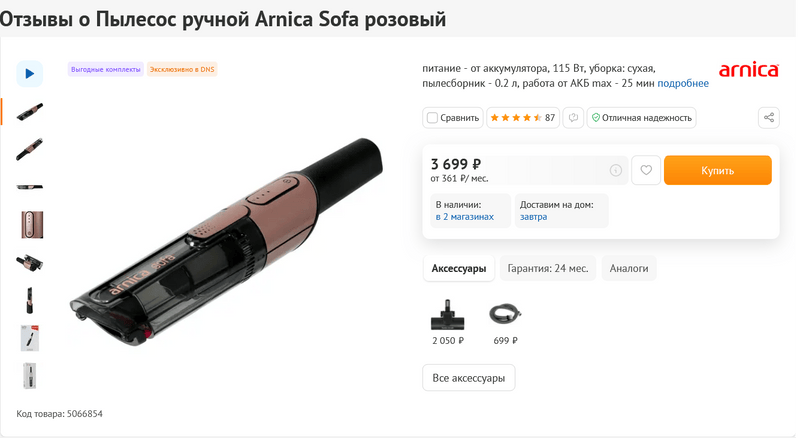
Task: Click the share icon
Action: [x=769, y=118]
